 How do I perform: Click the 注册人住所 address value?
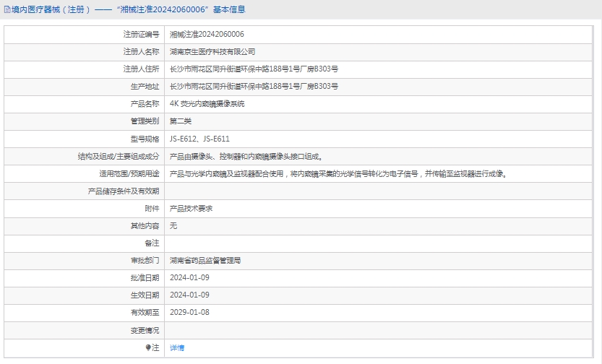254,69
